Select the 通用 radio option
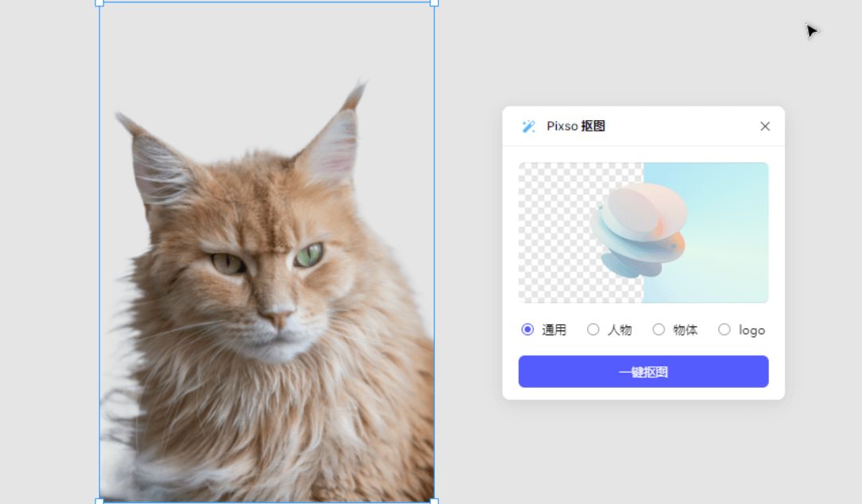 527,329
